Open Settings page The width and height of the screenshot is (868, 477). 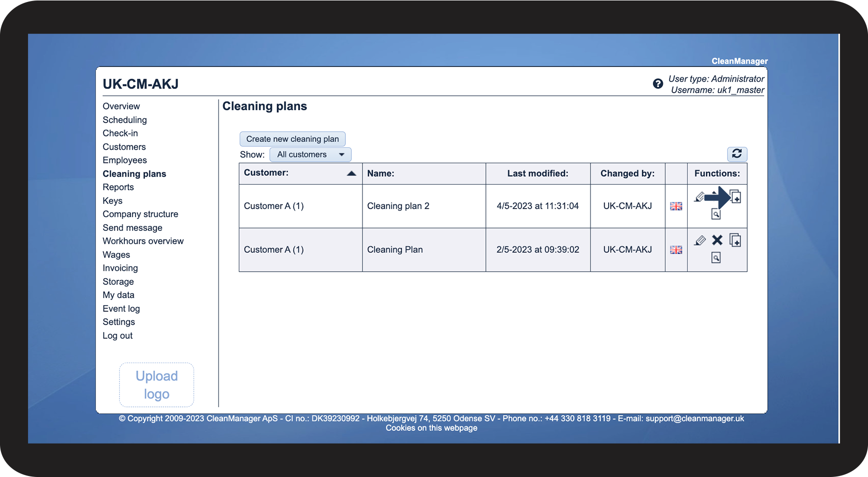(119, 322)
